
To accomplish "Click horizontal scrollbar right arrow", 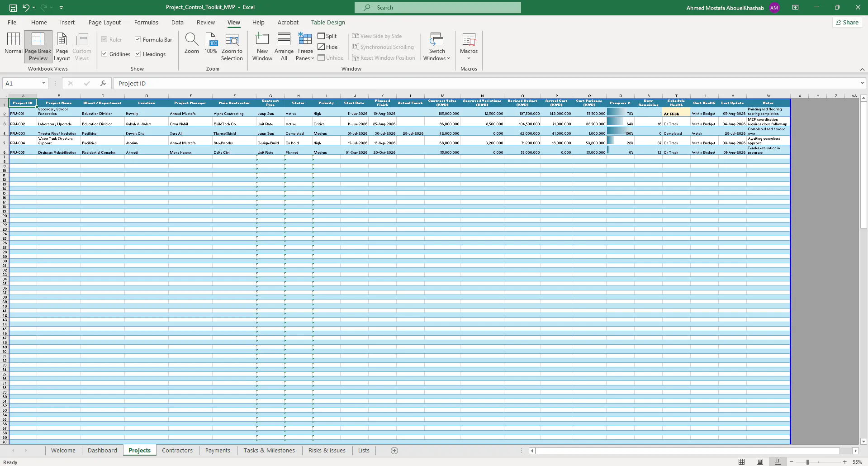I will [x=855, y=451].
